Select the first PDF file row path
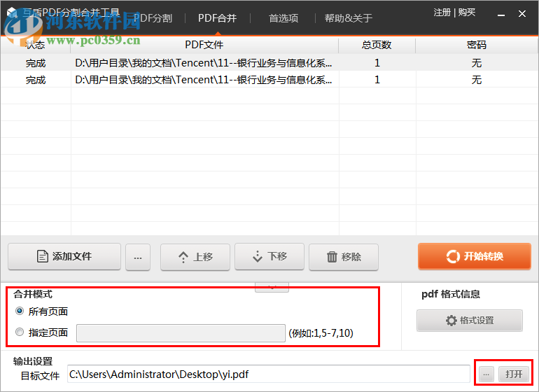The width and height of the screenshot is (539, 392). coord(204,63)
